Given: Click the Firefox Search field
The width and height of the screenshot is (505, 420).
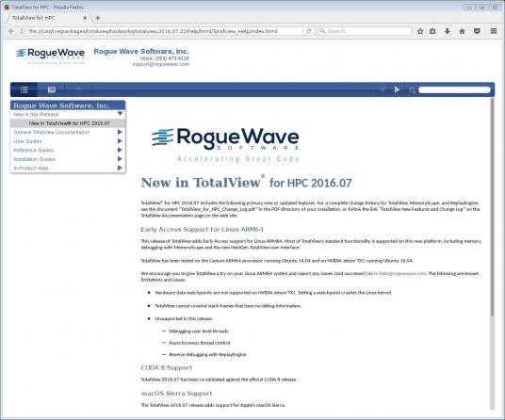Looking at the screenshot, I should point(366,31).
